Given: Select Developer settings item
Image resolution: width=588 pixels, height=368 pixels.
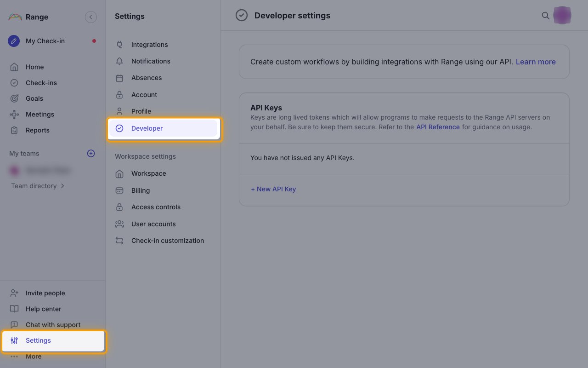Looking at the screenshot, I should pyautogui.click(x=163, y=128).
